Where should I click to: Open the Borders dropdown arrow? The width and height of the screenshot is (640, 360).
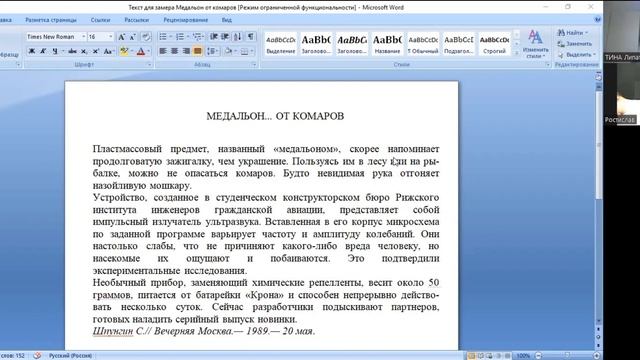(x=252, y=51)
